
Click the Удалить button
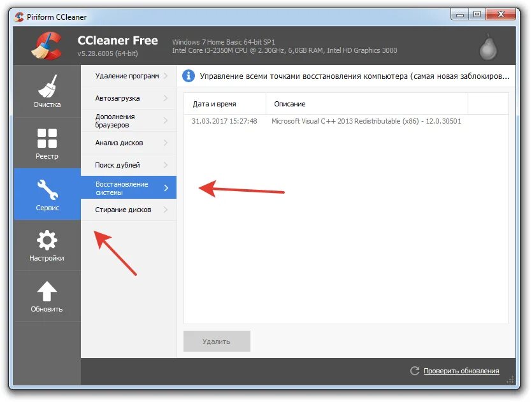point(217,341)
